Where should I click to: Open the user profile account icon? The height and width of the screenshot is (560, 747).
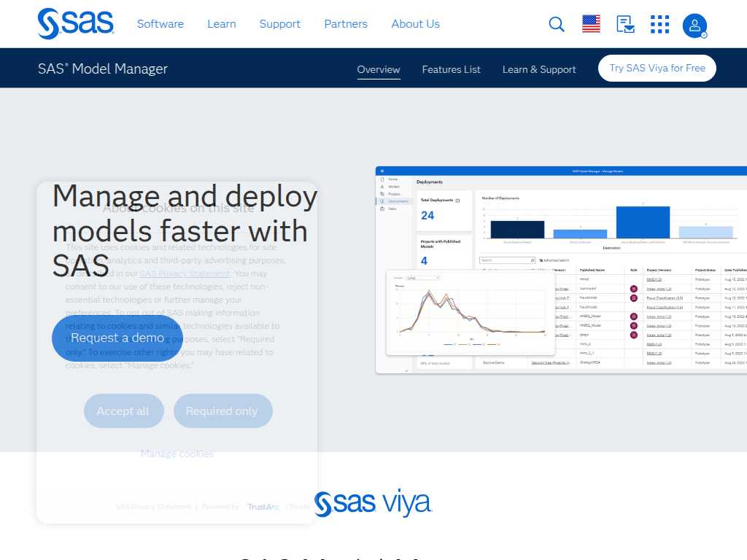(694, 26)
